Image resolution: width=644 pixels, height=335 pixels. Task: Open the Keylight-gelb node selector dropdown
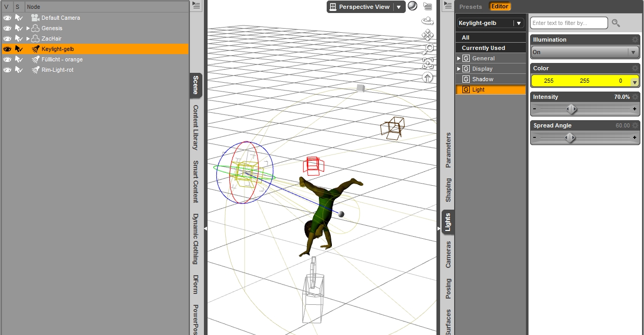point(519,23)
